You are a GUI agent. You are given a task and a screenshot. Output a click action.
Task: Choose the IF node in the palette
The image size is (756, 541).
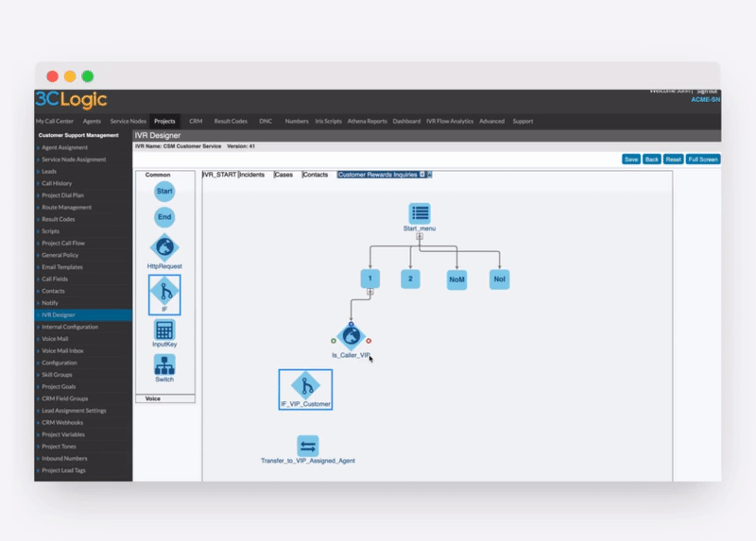164,295
